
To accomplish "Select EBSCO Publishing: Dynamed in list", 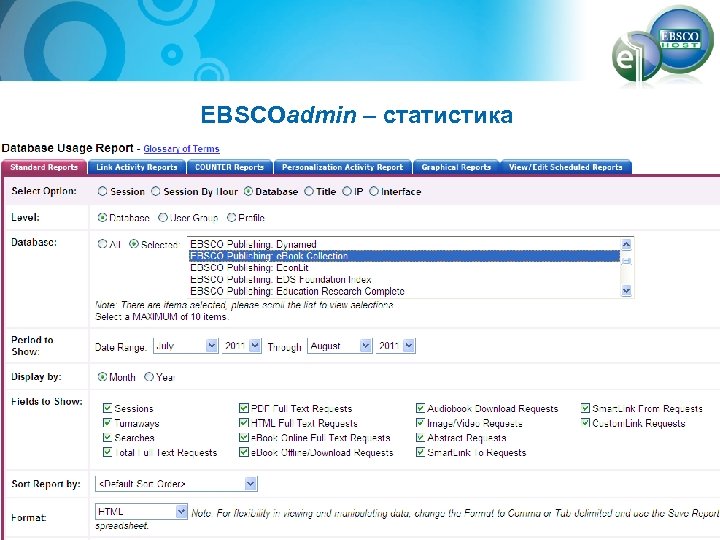I will click(404, 244).
